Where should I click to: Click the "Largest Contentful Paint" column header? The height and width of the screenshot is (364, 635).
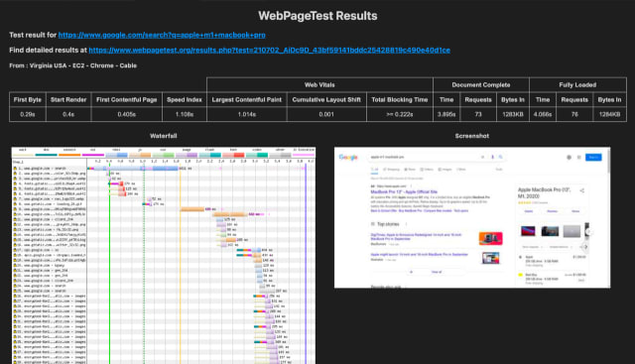click(247, 99)
